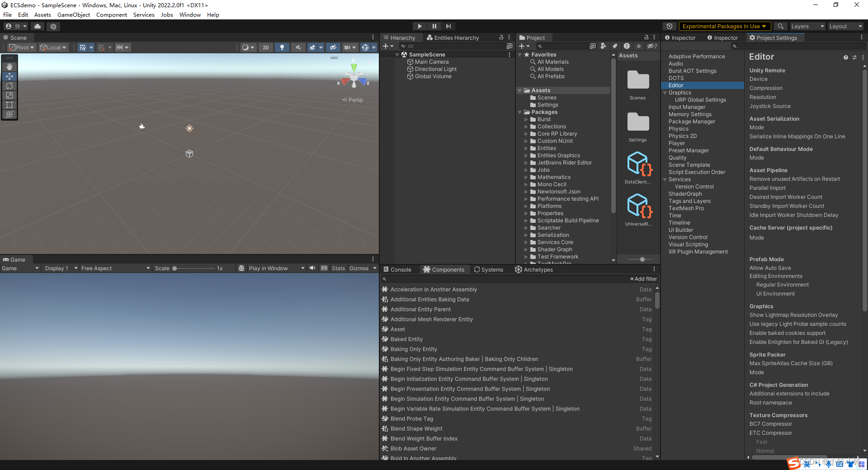Switch to the Entities Hierarchy tab
Image resolution: width=868 pixels, height=470 pixels.
pyautogui.click(x=453, y=38)
